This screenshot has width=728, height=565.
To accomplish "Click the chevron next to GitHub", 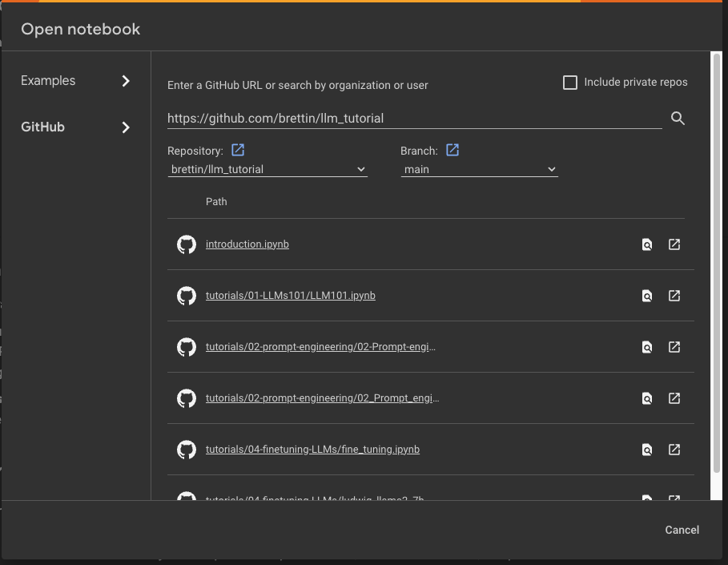I will [126, 127].
